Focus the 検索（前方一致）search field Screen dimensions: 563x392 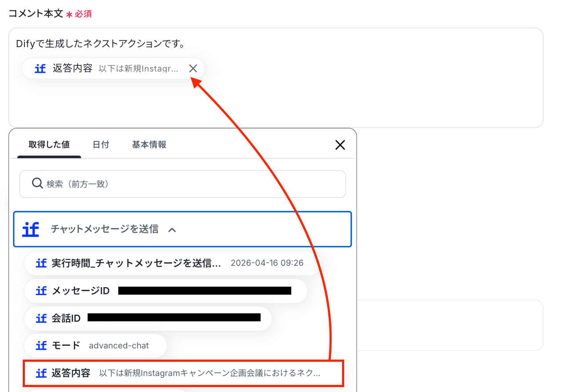(183, 184)
